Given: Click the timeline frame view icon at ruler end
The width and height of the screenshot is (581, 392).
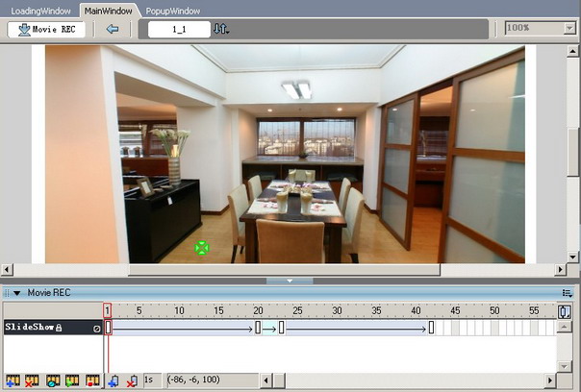Looking at the screenshot, I should click(x=565, y=311).
